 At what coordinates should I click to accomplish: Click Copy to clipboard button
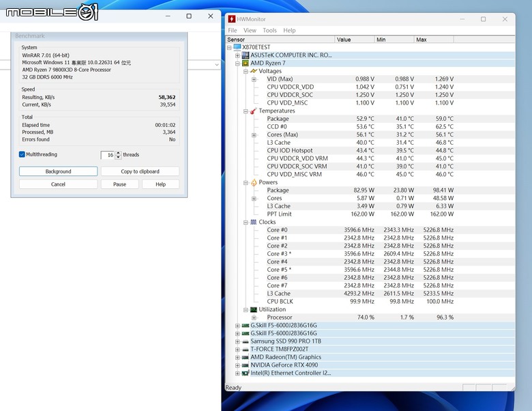[140, 171]
